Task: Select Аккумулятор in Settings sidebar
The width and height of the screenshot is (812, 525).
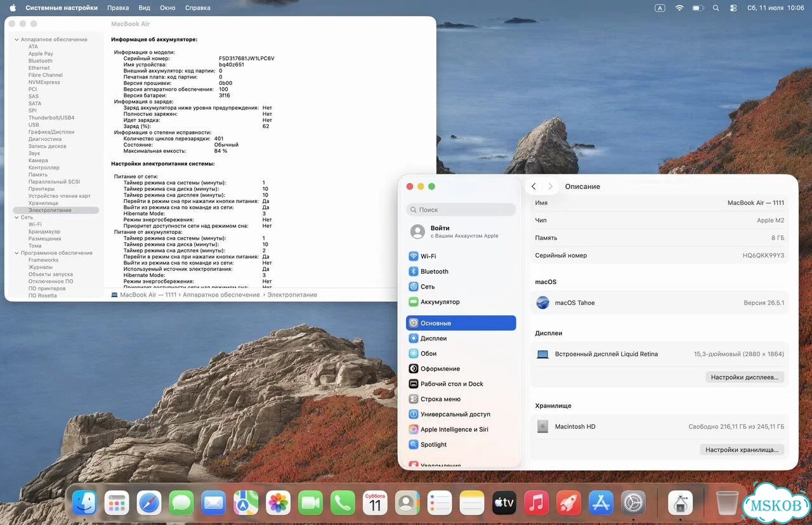Action: point(461,302)
